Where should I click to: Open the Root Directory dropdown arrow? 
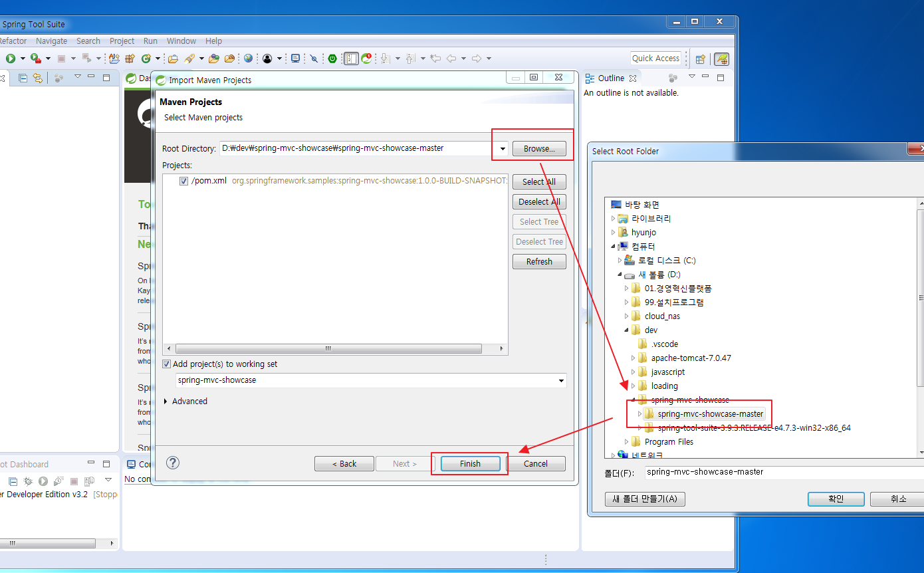coord(503,148)
